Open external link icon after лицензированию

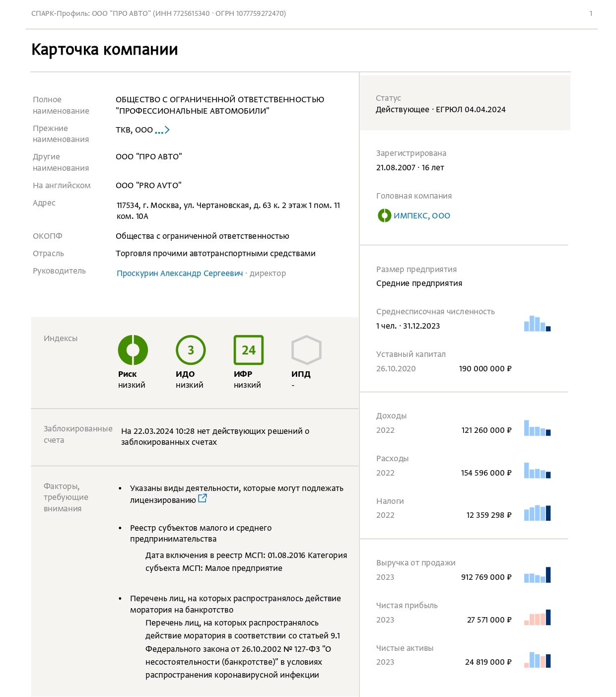pos(203,498)
